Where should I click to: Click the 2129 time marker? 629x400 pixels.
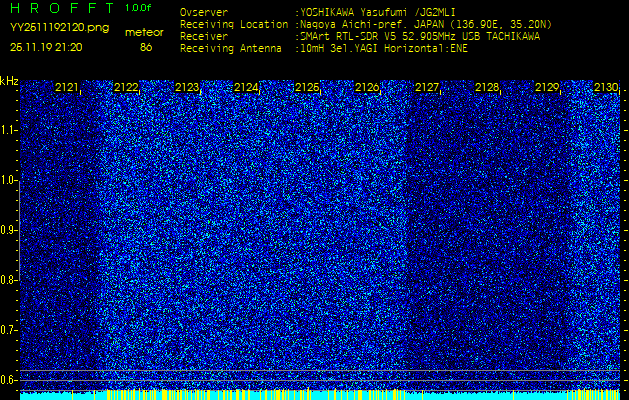point(547,87)
